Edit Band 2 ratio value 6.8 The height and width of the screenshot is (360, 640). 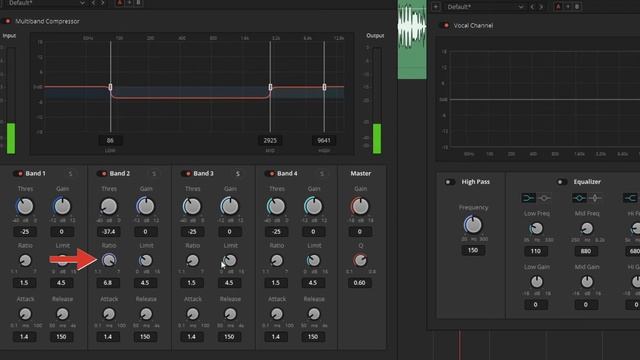pos(108,283)
